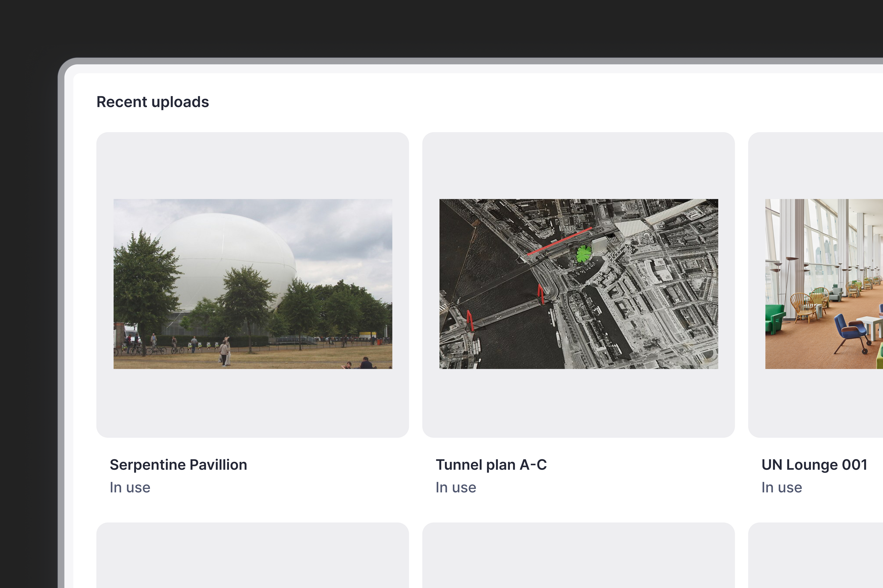Click the Serpentine Pavillion title
This screenshot has width=883, height=588.
[178, 465]
